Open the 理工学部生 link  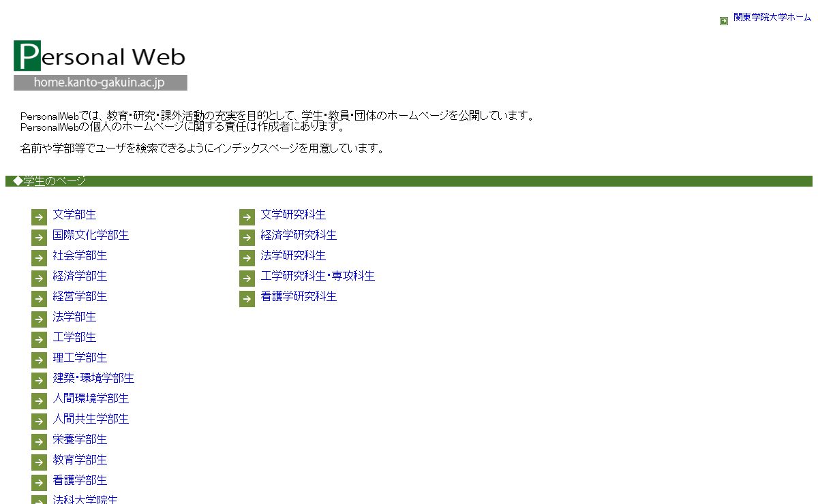[x=80, y=358]
